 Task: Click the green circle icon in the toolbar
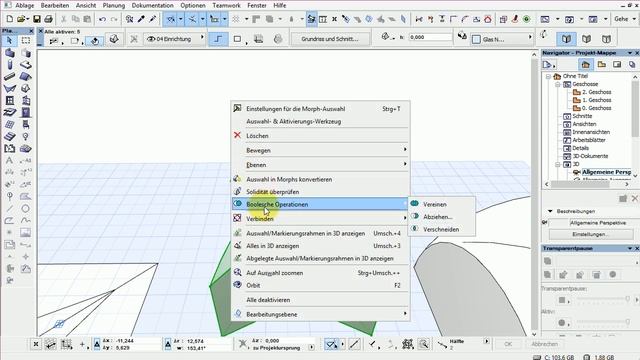coord(527,19)
